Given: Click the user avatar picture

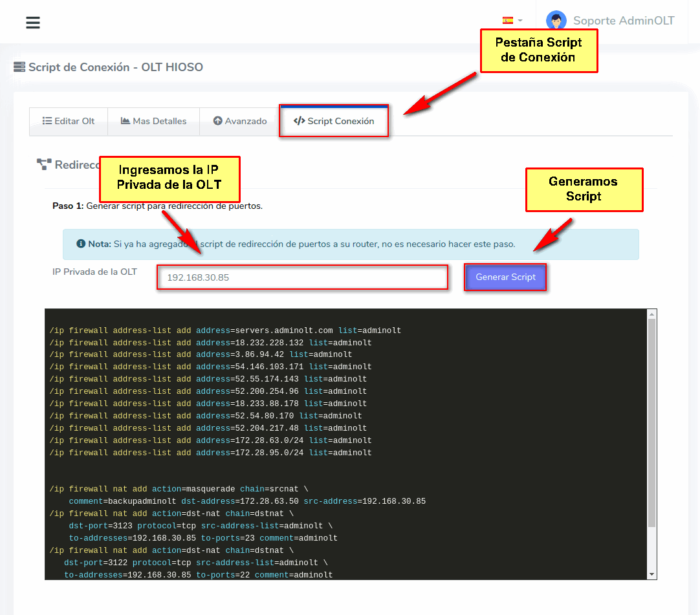Looking at the screenshot, I should pos(556,21).
